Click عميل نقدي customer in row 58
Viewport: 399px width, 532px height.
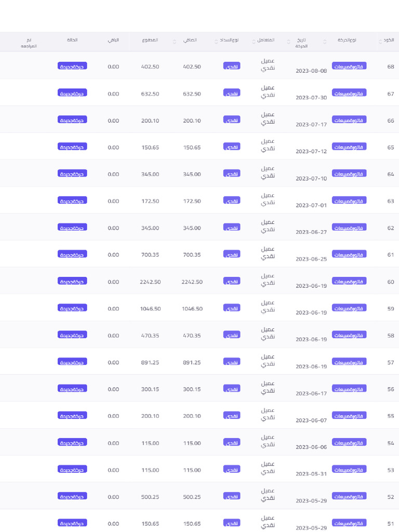click(x=268, y=333)
